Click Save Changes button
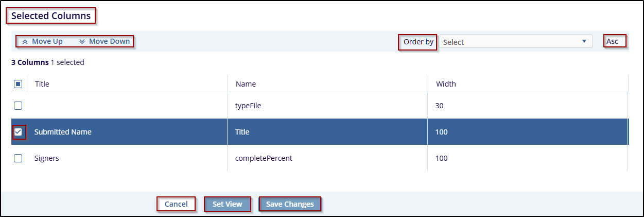Image resolution: width=644 pixels, height=217 pixels. coord(290,204)
